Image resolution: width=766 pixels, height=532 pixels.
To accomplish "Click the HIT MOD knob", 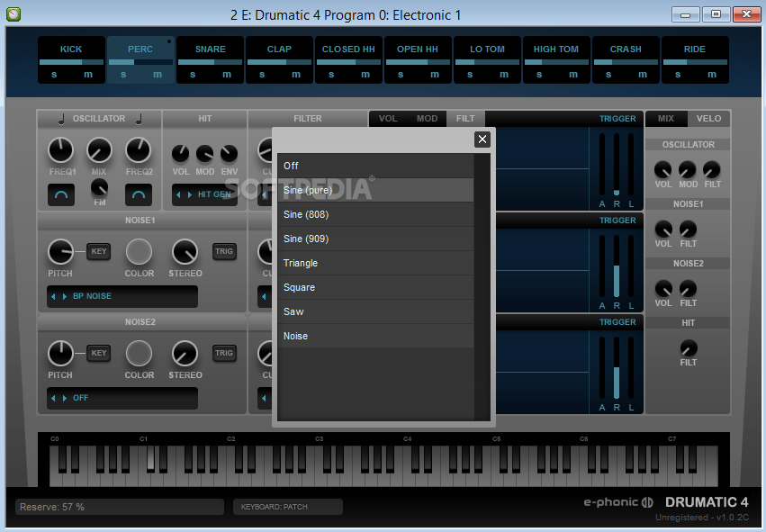I will (204, 154).
